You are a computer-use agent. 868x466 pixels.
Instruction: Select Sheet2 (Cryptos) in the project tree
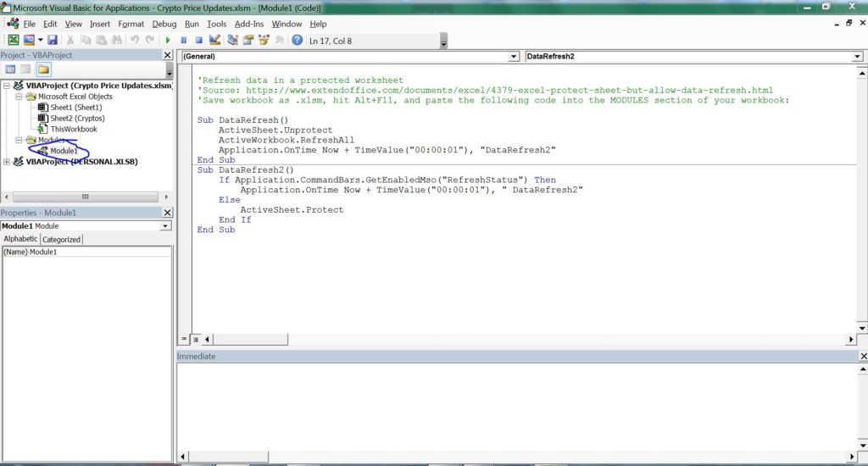pyautogui.click(x=77, y=119)
